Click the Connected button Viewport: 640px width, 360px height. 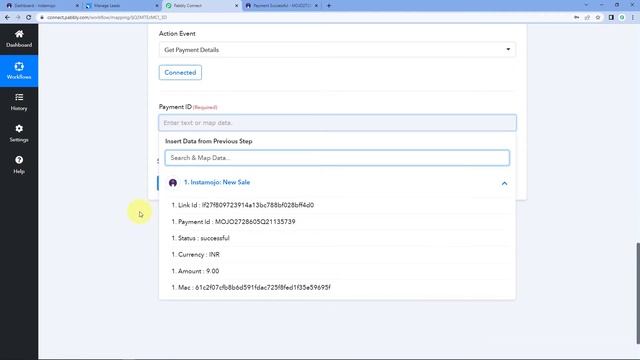(x=180, y=73)
